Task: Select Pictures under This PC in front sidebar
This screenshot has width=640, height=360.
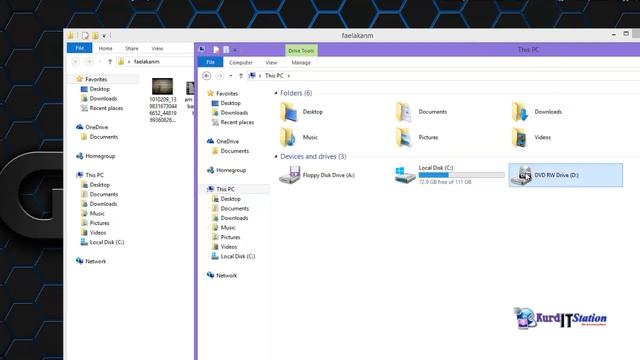Action: pyautogui.click(x=225, y=237)
